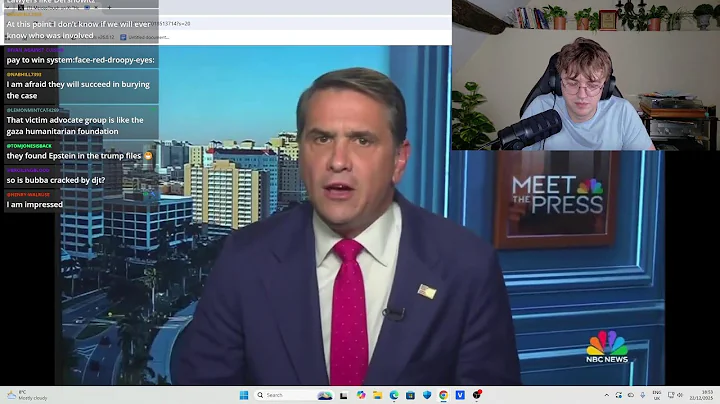Click the Meet the Press video
The height and width of the screenshot is (404, 720).
tap(360, 215)
